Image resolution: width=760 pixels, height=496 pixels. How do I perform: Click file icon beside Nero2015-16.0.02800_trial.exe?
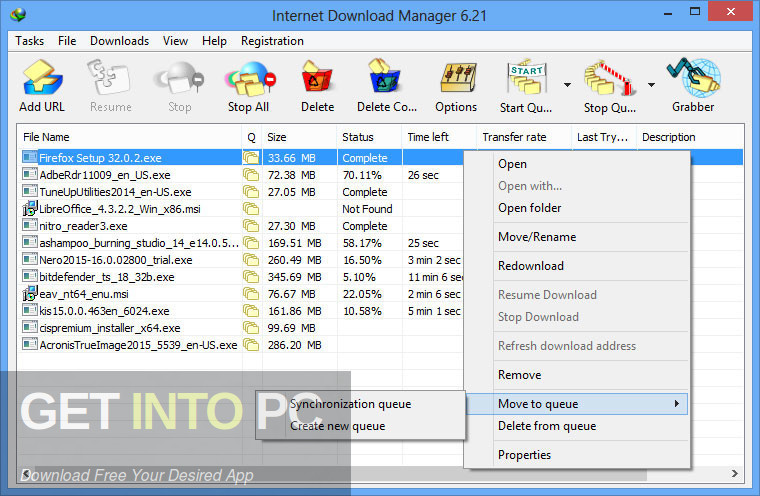[x=30, y=259]
